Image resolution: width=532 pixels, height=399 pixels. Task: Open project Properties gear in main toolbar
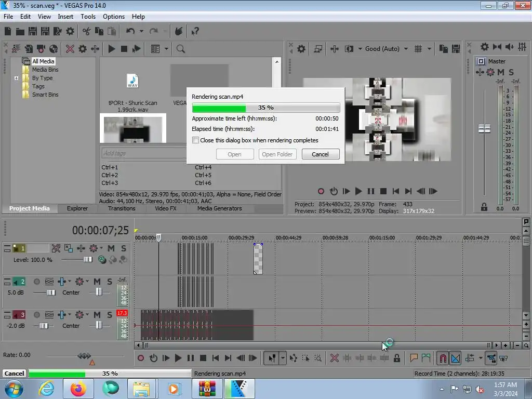(x=70, y=31)
